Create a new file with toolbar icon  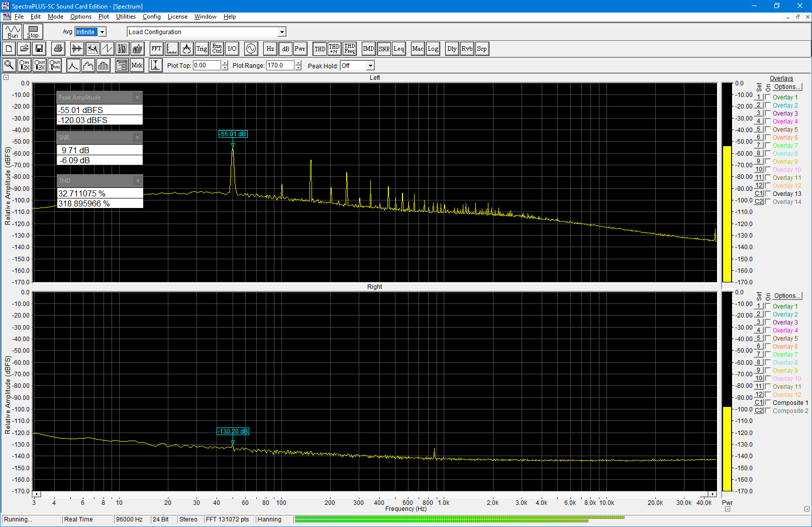point(9,49)
